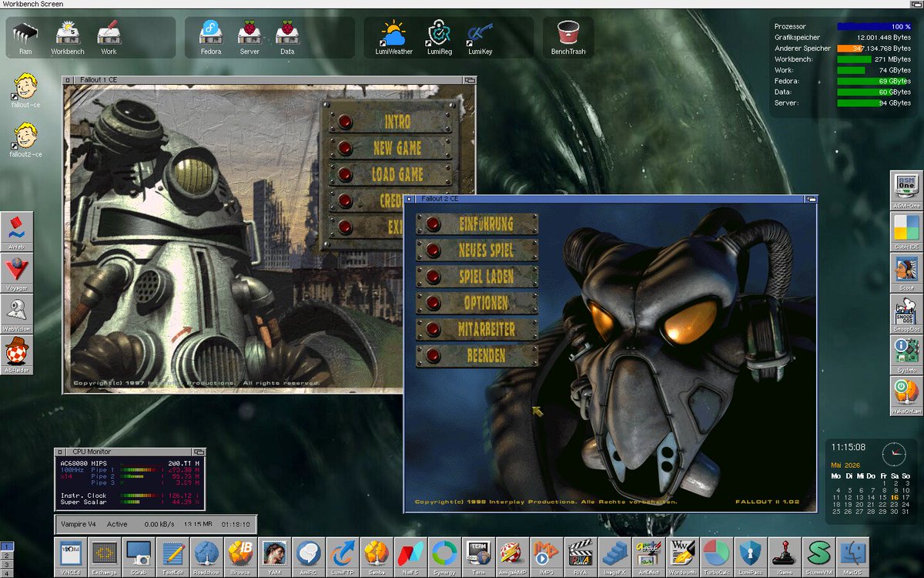Open the Data volume icon
The image size is (924, 578).
click(286, 38)
